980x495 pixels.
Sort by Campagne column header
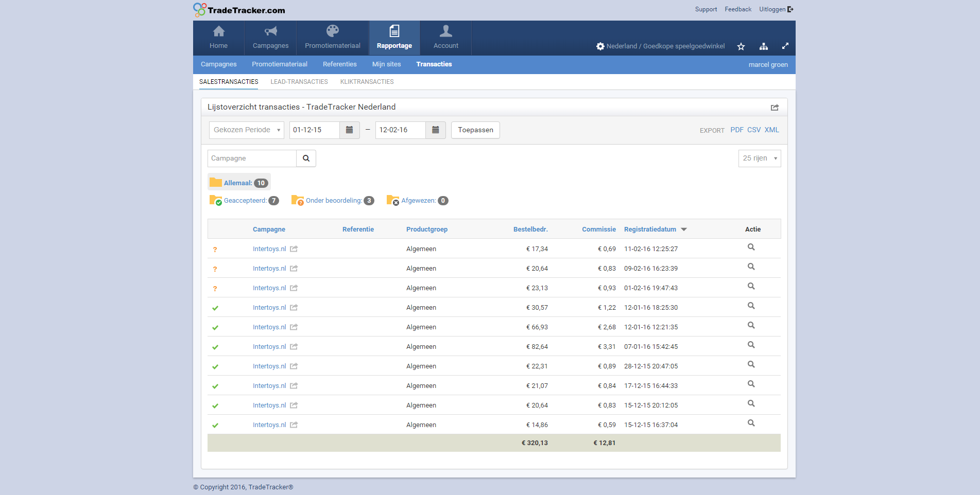tap(269, 229)
